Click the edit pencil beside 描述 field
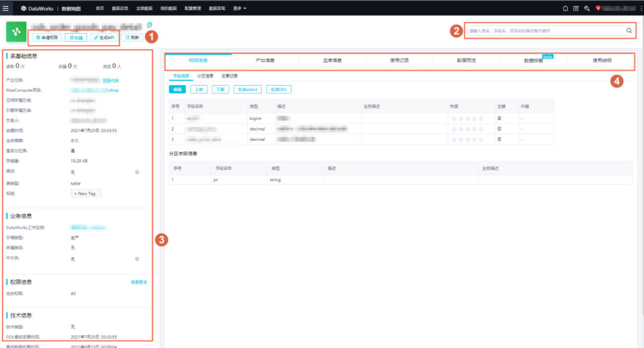The height and width of the screenshot is (348, 644). (137, 172)
